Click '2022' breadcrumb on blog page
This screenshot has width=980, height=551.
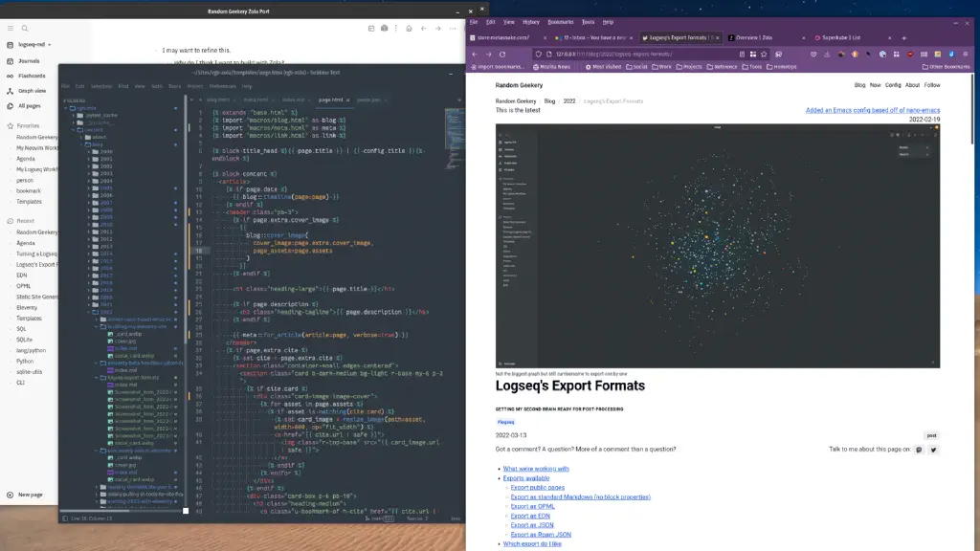(568, 101)
